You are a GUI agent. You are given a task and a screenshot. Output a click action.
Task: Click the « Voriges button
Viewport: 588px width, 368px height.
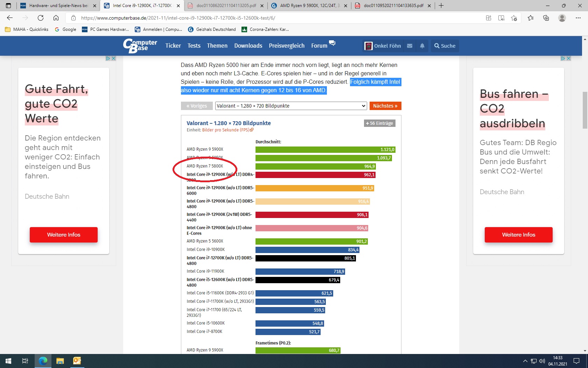tap(197, 106)
